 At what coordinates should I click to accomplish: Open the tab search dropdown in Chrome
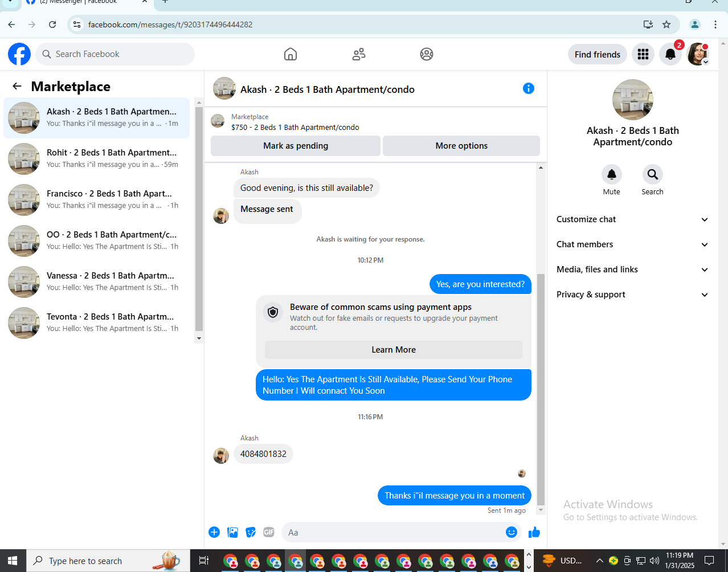click(10, 2)
